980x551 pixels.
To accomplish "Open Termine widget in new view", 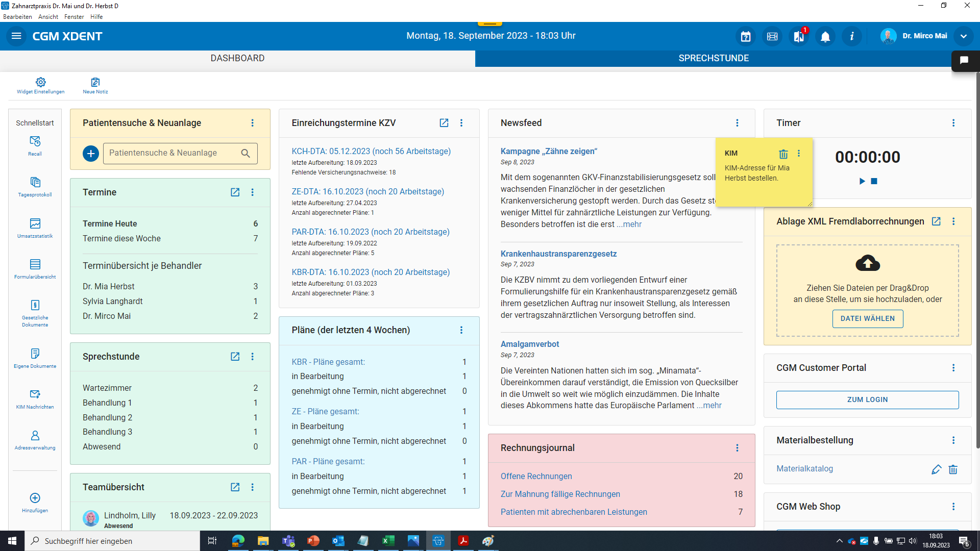I will pos(235,192).
